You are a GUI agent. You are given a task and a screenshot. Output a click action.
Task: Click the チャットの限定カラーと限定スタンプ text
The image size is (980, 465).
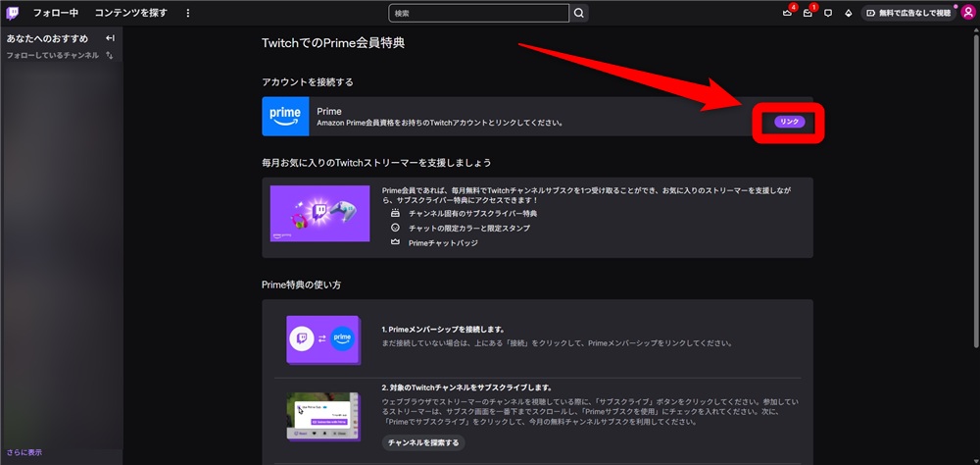point(469,228)
